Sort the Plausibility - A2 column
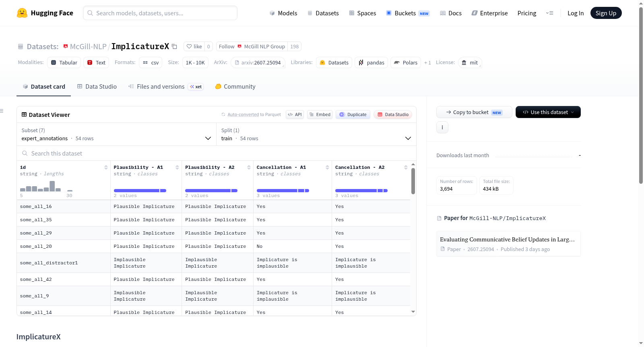Viewport: 644px width, 347px height. pos(249,167)
